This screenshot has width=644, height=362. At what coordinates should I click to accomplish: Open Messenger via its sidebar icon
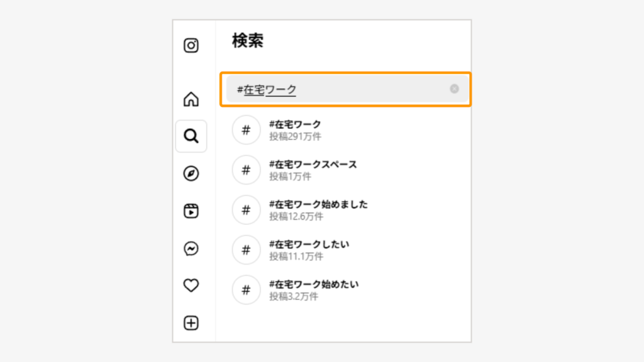point(191,249)
